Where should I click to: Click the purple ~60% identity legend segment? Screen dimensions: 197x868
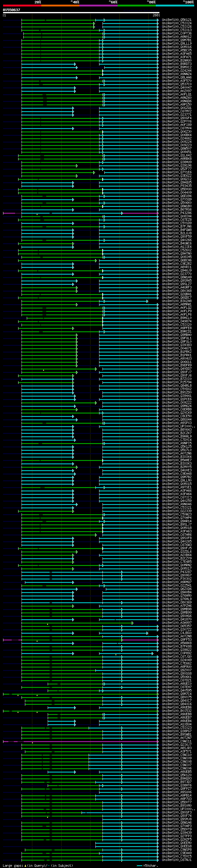tap(99, 6)
